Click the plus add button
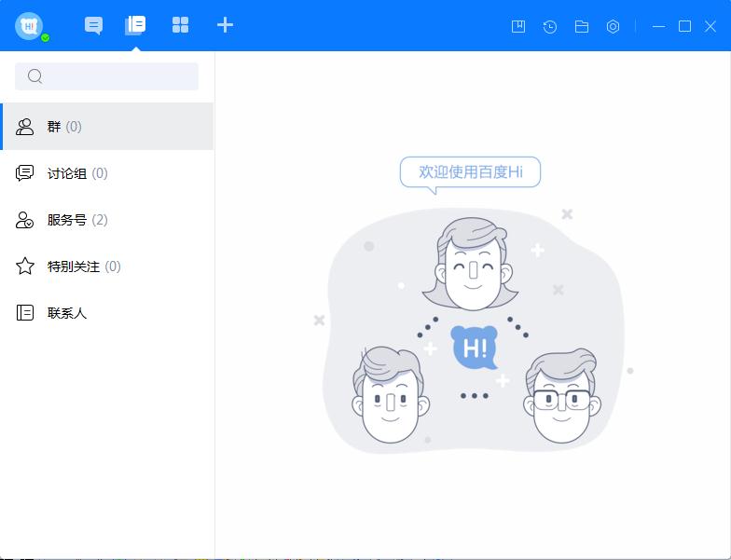The height and width of the screenshot is (560, 731). 225,25
